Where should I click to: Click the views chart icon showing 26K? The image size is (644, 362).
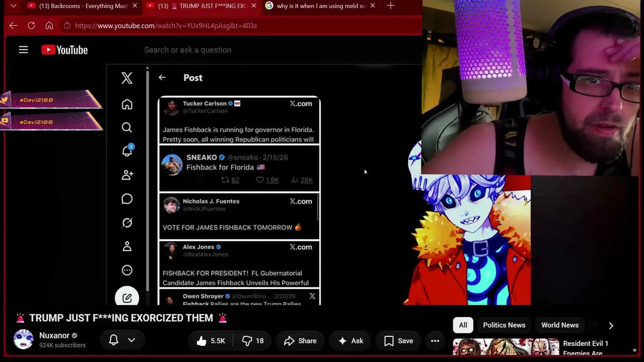[295, 180]
